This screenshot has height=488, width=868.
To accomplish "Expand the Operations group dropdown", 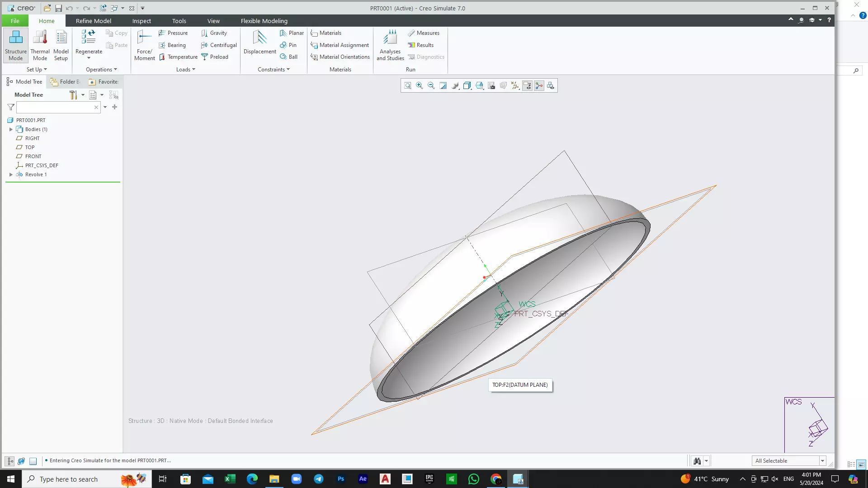I will tap(101, 70).
